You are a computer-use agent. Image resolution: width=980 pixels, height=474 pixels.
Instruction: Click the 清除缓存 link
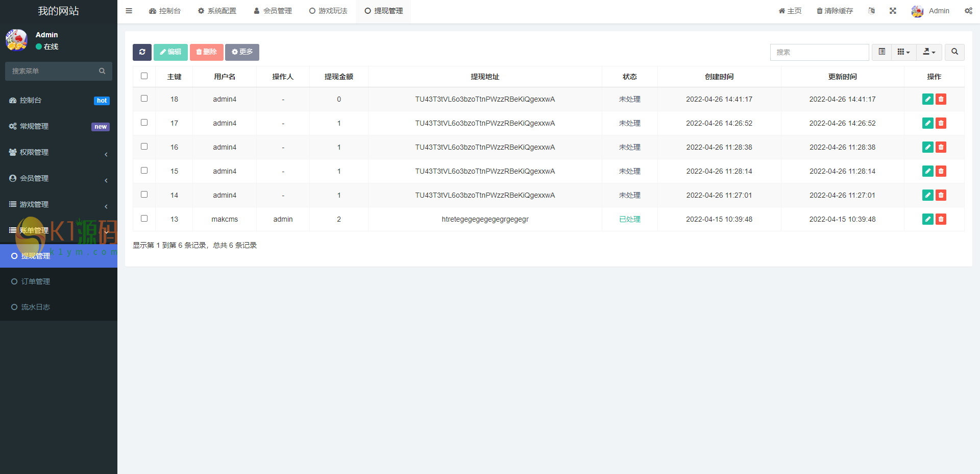(835, 11)
